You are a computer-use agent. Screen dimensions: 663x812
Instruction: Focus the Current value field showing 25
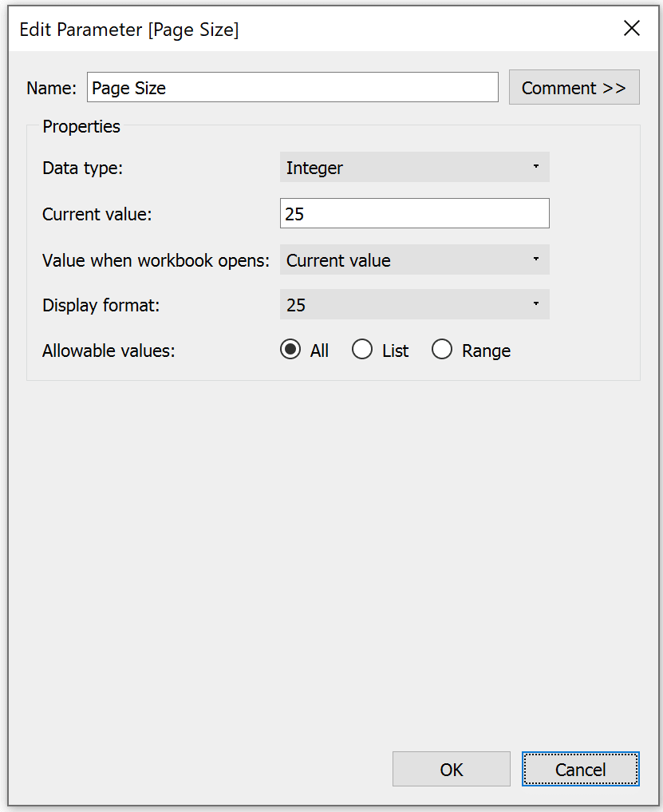[414, 213]
